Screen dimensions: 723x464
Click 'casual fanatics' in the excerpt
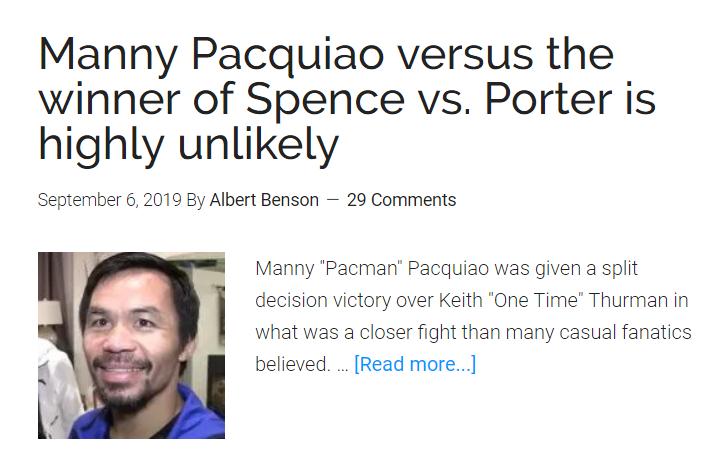pos(625,332)
